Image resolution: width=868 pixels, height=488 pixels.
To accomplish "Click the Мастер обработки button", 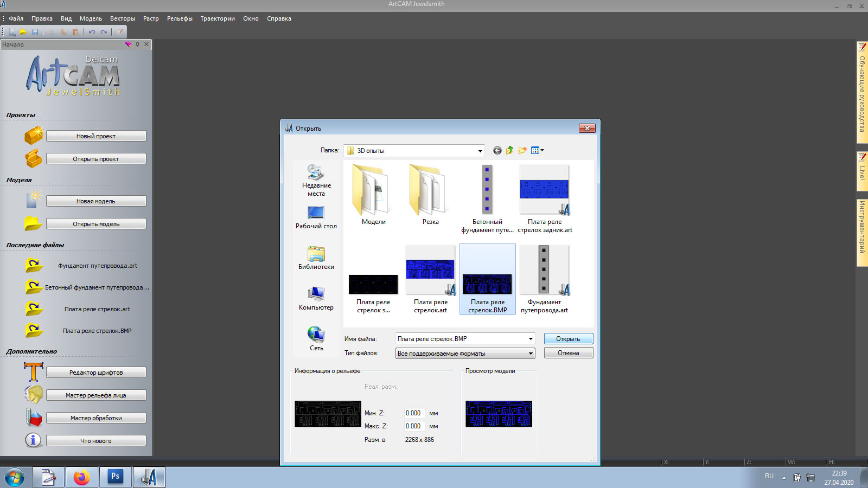I will pos(96,418).
